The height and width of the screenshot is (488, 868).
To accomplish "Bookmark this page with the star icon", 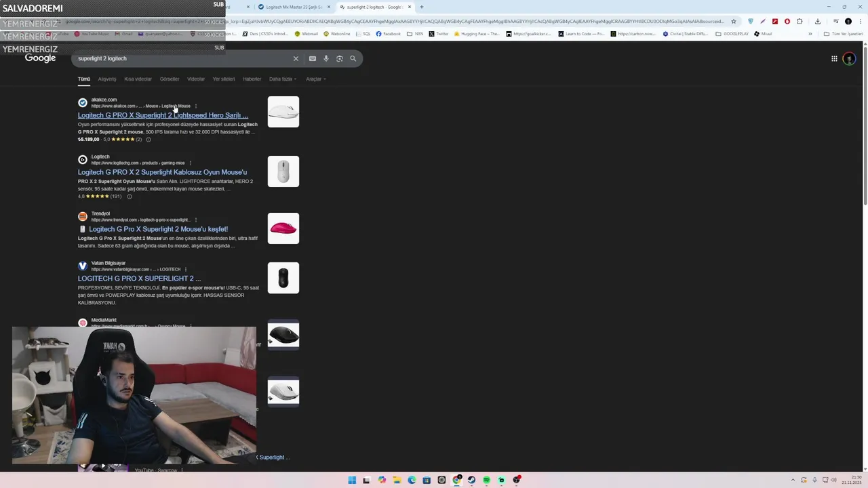I will pos(734,21).
